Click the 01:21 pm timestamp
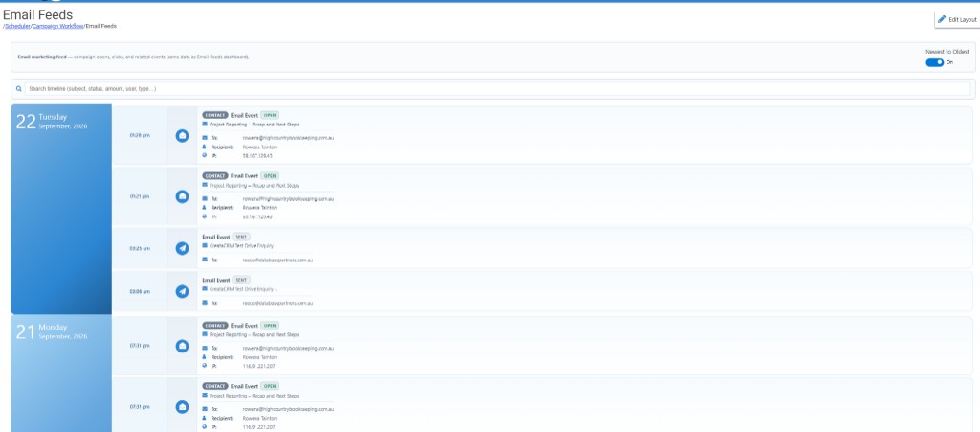 pyautogui.click(x=140, y=196)
